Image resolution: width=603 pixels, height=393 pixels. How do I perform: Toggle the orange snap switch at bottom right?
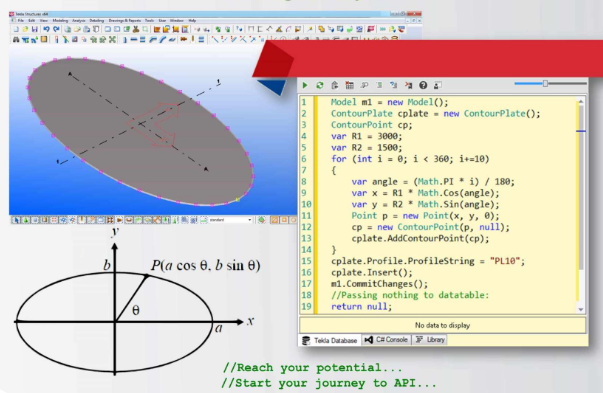tap(275, 220)
